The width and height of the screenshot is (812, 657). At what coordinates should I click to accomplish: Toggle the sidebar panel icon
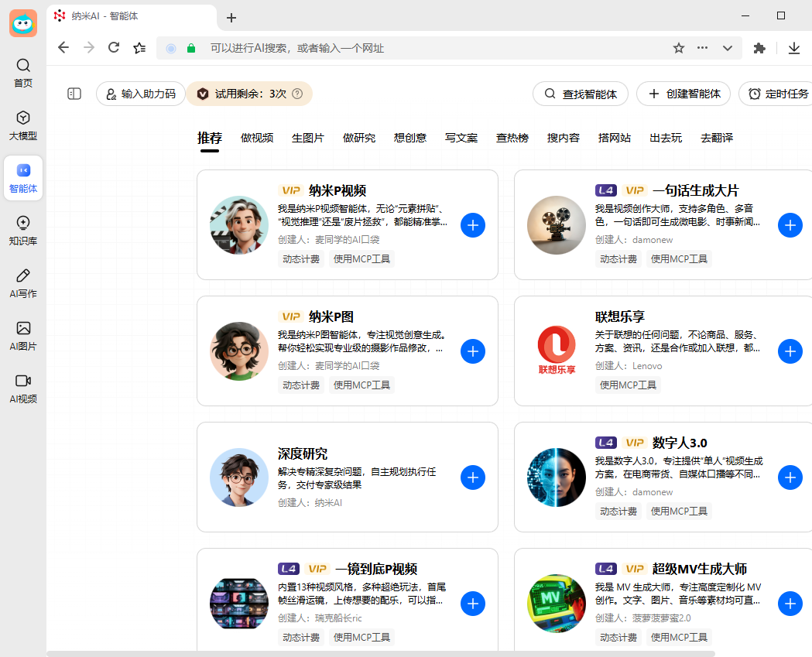point(74,94)
